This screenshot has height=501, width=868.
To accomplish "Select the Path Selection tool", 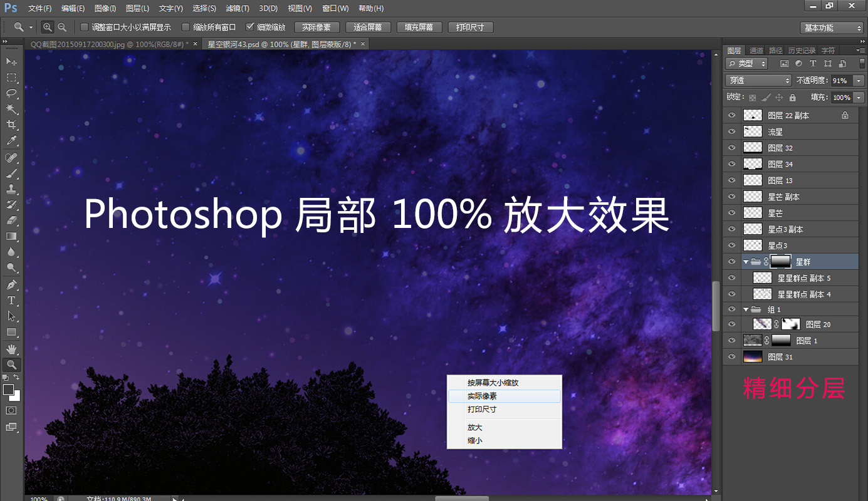I will tap(11, 316).
